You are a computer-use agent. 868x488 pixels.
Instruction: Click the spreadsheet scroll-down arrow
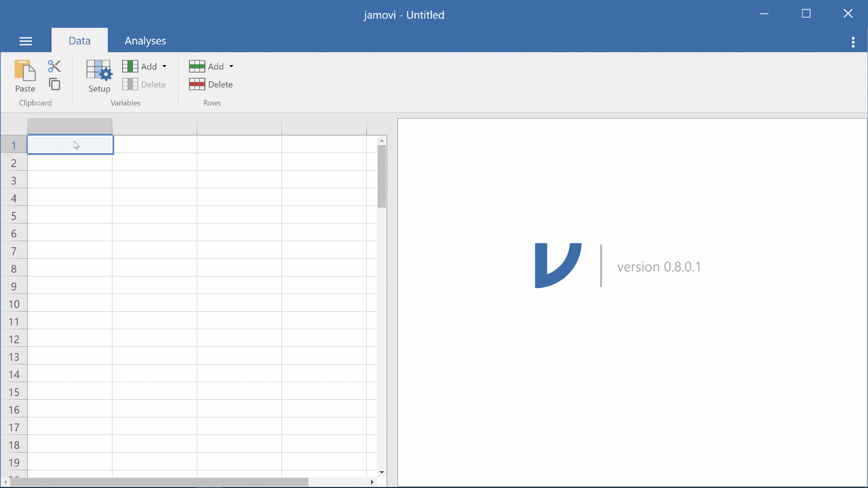(x=382, y=472)
